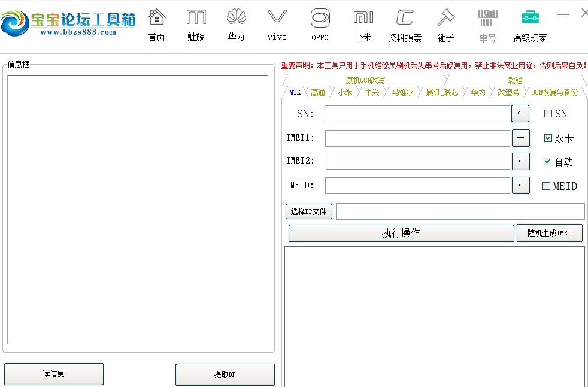Select the Smartisan 锤子 icon
The width and height of the screenshot is (588, 387).
445,24
